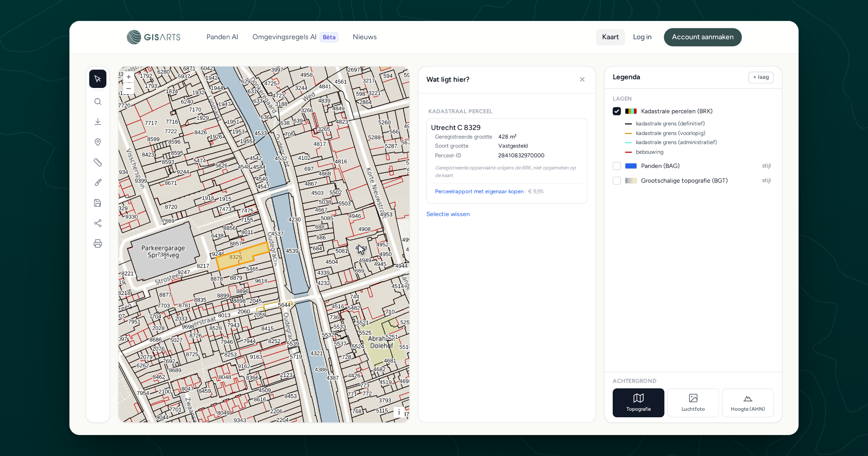868x456 pixels.
Task: Open the map info attribution icon
Action: (x=399, y=412)
